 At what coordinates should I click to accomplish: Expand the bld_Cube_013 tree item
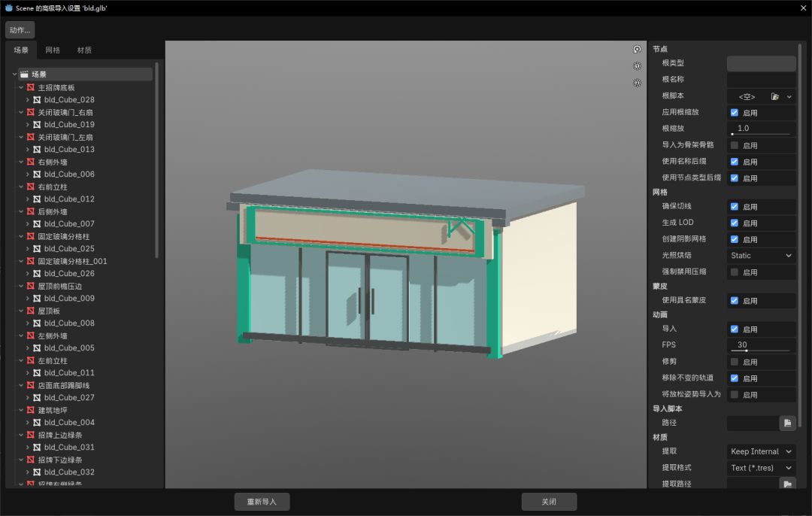point(28,149)
